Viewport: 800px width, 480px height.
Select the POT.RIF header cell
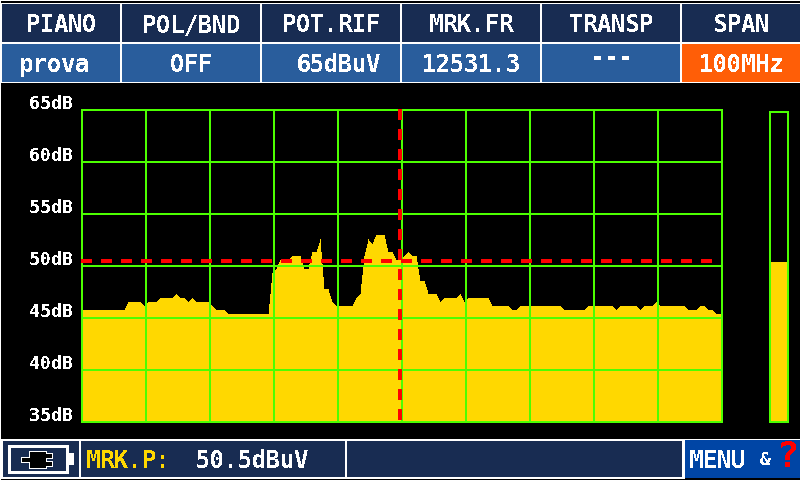pos(331,23)
